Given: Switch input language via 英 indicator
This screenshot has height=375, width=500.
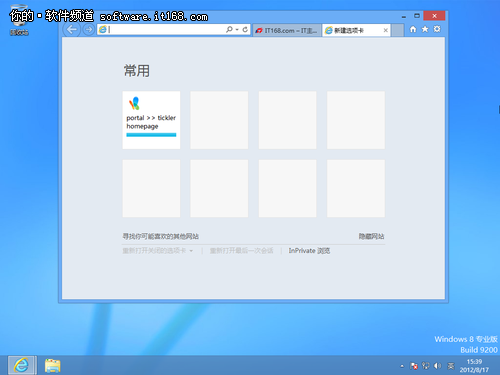Looking at the screenshot, I should click(x=451, y=366).
